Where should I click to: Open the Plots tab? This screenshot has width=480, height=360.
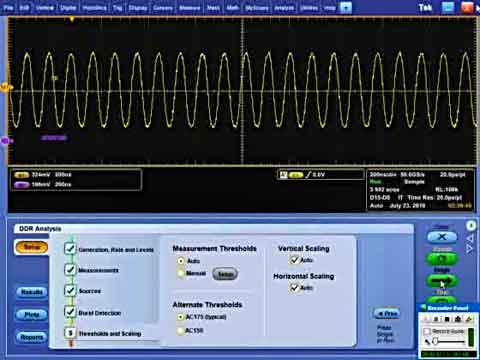32,315
